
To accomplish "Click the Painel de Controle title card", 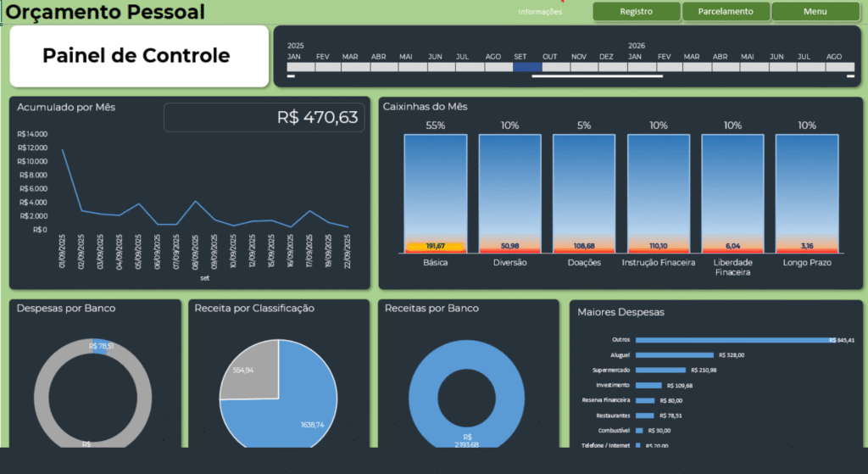I will [136, 56].
